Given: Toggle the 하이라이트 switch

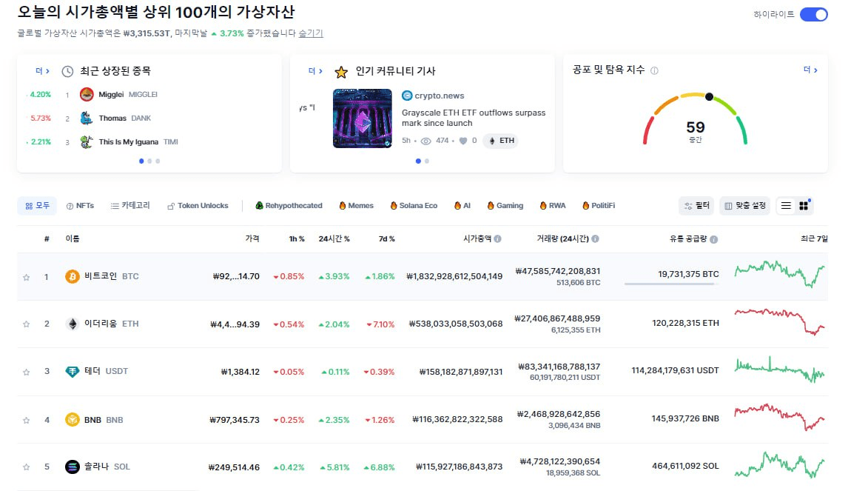Looking at the screenshot, I should tap(813, 14).
